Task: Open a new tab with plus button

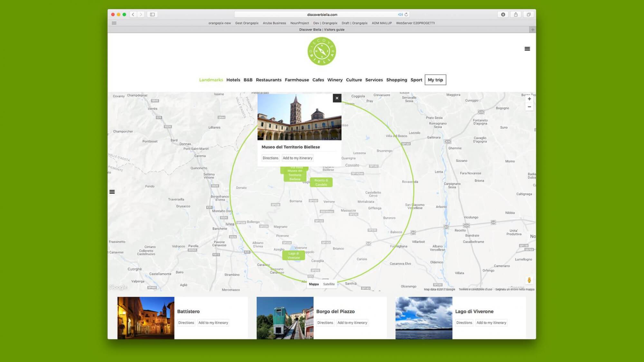Action: (533, 30)
